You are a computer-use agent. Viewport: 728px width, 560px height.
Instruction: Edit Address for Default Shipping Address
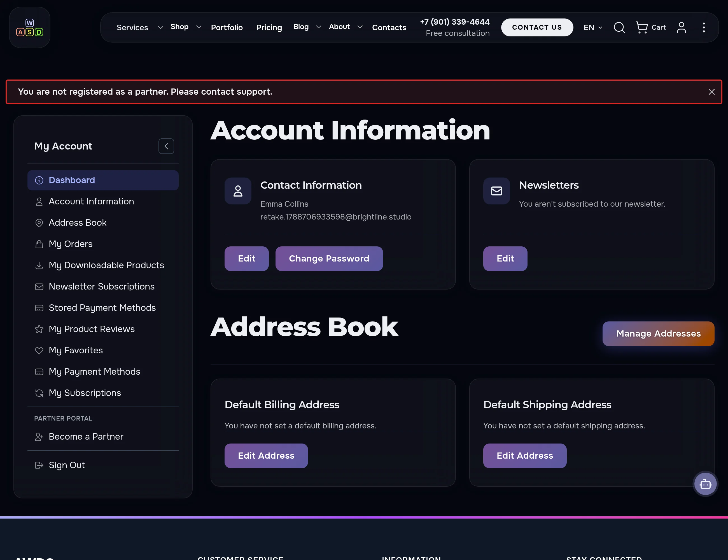525,456
